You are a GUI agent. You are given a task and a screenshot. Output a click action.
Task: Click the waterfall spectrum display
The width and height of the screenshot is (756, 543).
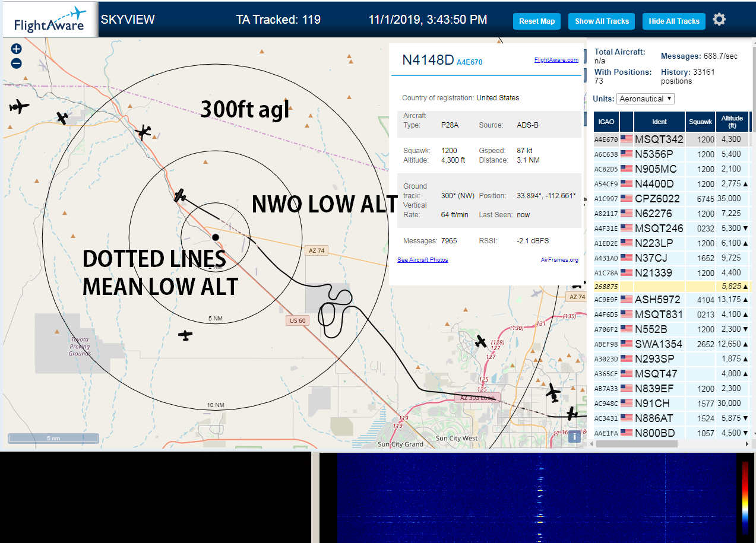(536, 498)
